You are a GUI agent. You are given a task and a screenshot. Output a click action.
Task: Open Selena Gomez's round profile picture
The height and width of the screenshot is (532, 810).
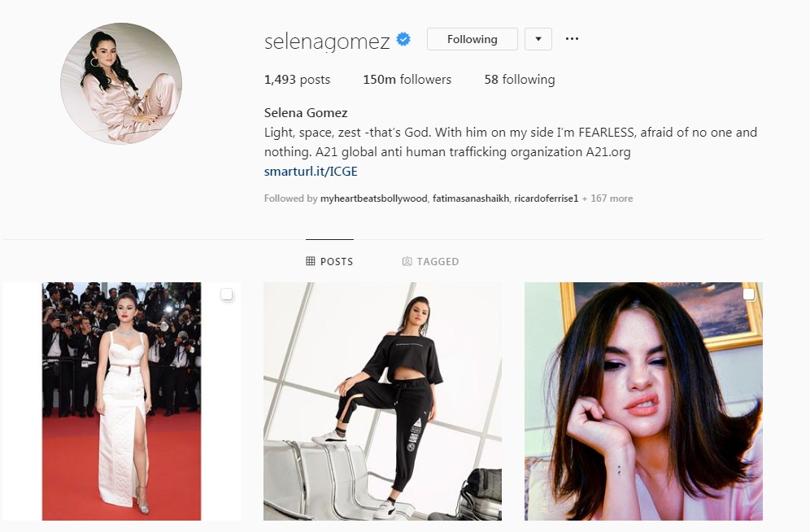pos(121,83)
